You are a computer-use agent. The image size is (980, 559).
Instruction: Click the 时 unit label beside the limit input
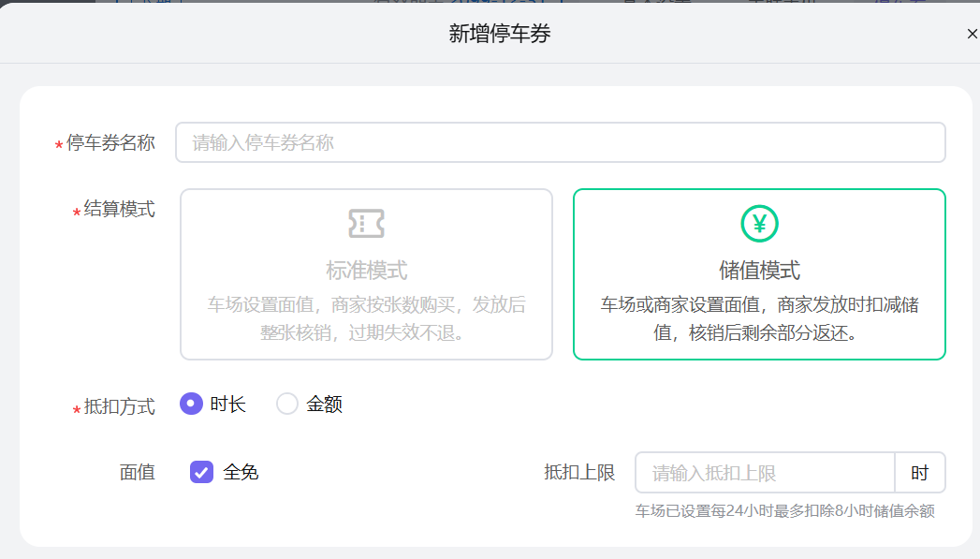tap(920, 472)
